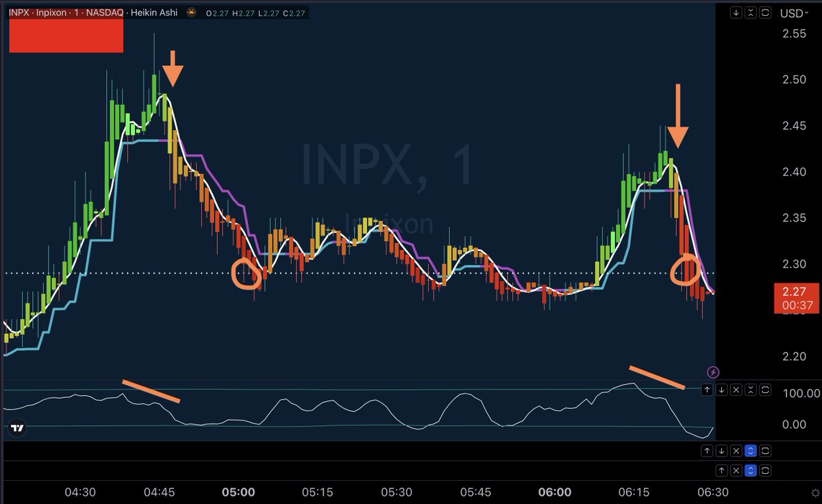Restore the second collapsed pane with blue button
This screenshot has height=504, width=822.
(751, 451)
